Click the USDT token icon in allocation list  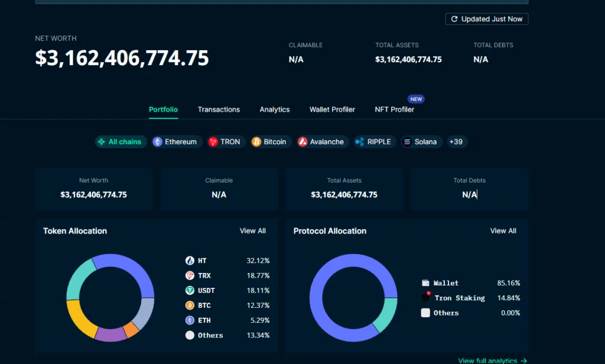coord(190,290)
